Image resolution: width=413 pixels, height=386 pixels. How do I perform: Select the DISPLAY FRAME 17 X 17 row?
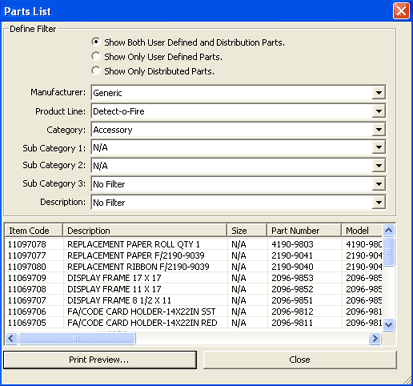194,278
